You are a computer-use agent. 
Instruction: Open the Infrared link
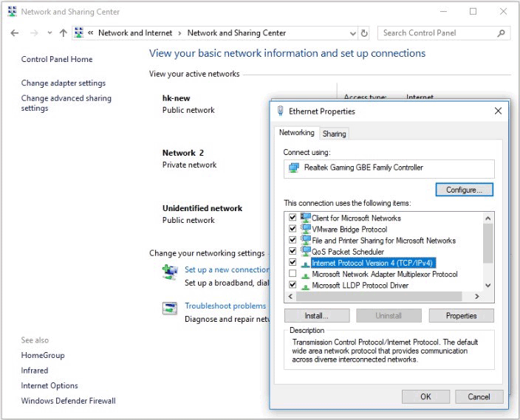(35, 371)
